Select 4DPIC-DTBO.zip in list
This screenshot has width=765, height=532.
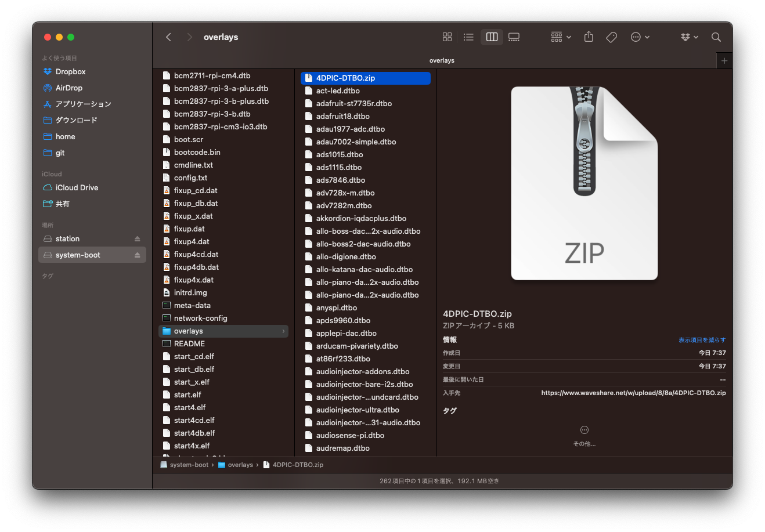click(366, 78)
